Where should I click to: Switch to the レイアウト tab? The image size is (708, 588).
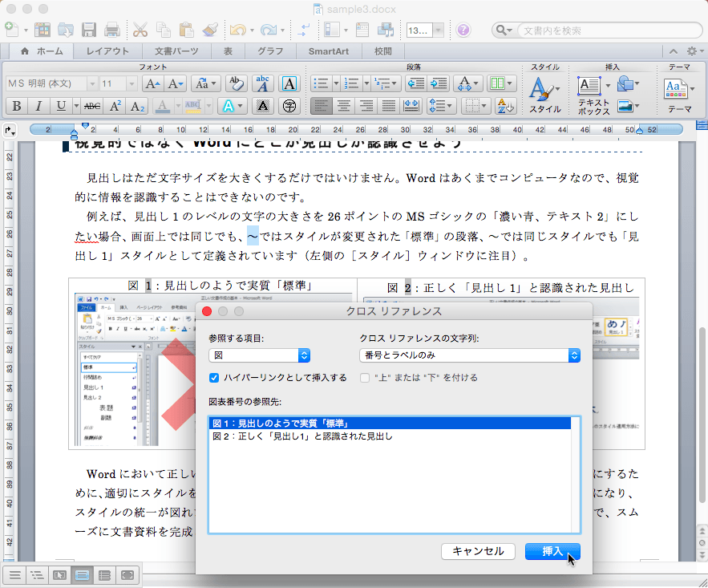pyautogui.click(x=107, y=51)
